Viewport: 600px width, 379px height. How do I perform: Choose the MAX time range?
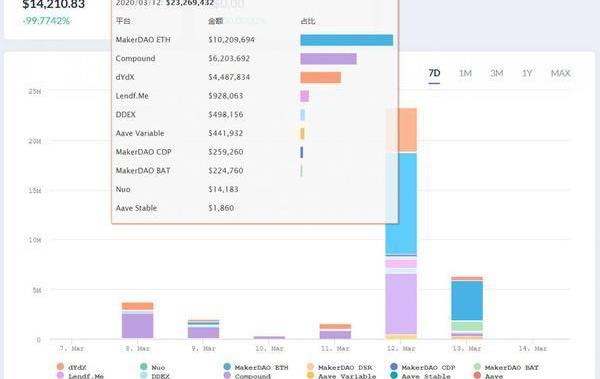click(x=560, y=73)
